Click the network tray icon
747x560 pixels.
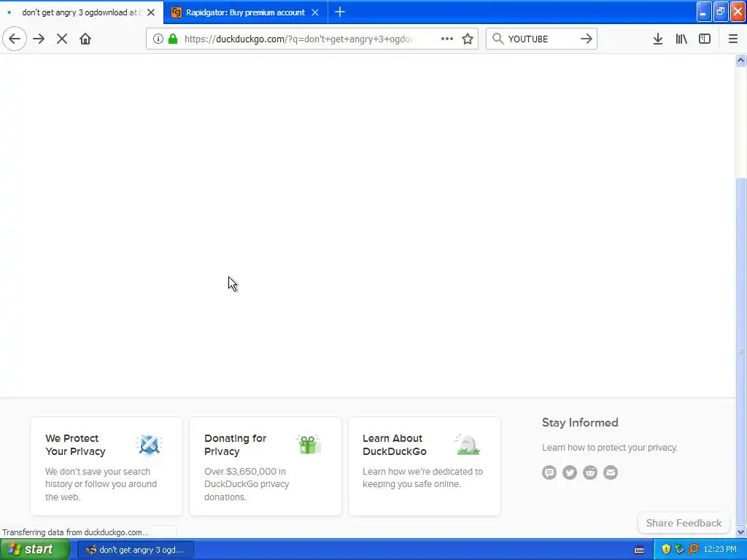(x=680, y=550)
